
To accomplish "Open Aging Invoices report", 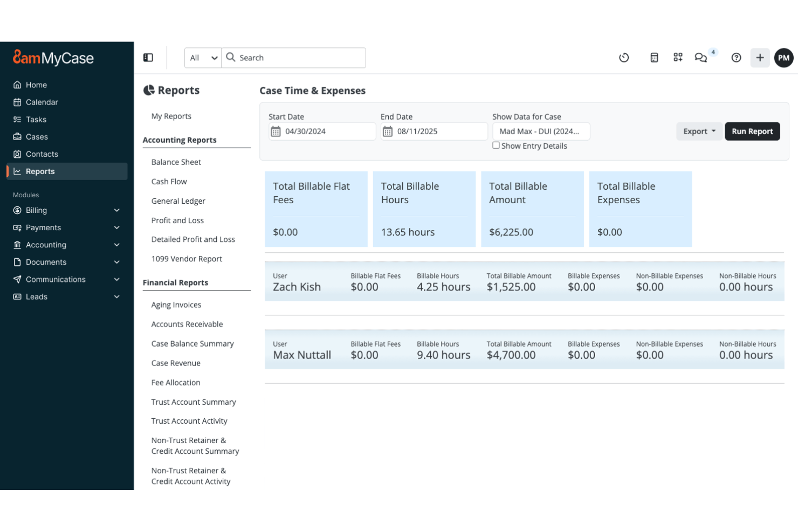I will tap(176, 305).
